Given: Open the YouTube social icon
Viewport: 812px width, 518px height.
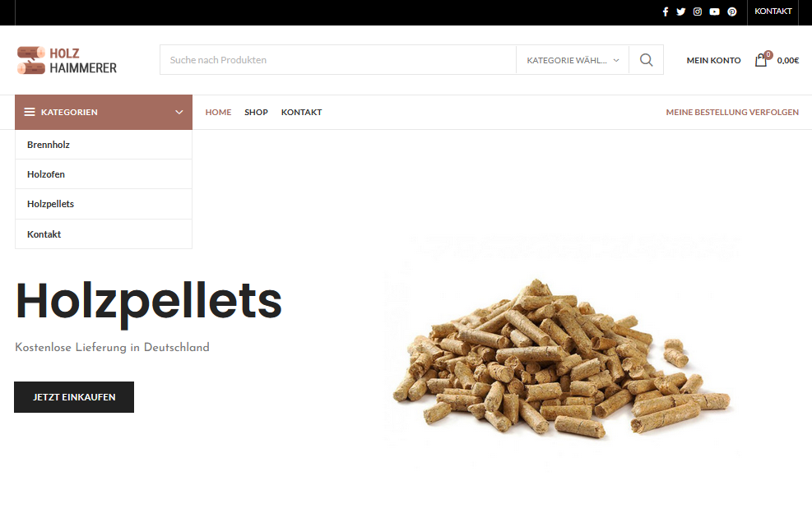Looking at the screenshot, I should pyautogui.click(x=715, y=12).
